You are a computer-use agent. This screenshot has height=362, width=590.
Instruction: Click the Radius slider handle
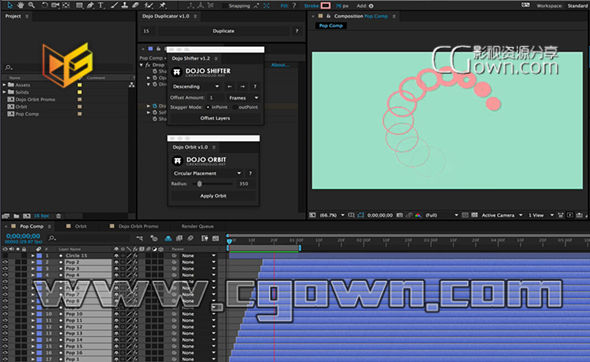(x=199, y=184)
